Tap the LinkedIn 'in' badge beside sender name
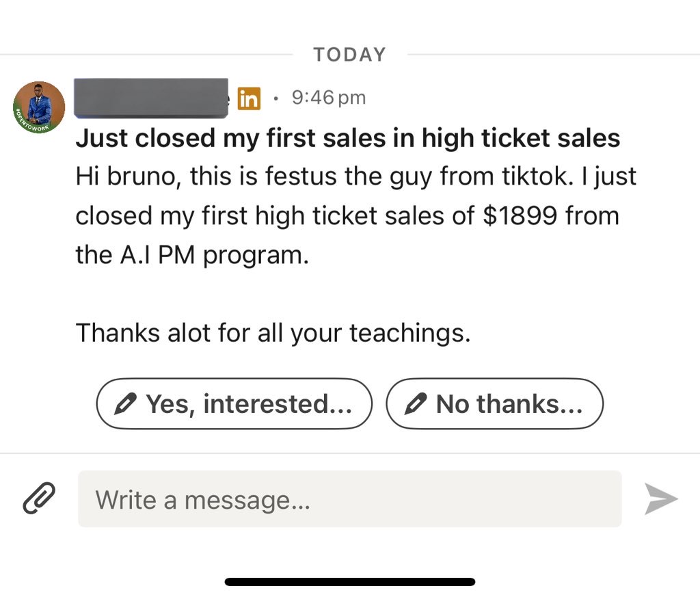 (249, 98)
